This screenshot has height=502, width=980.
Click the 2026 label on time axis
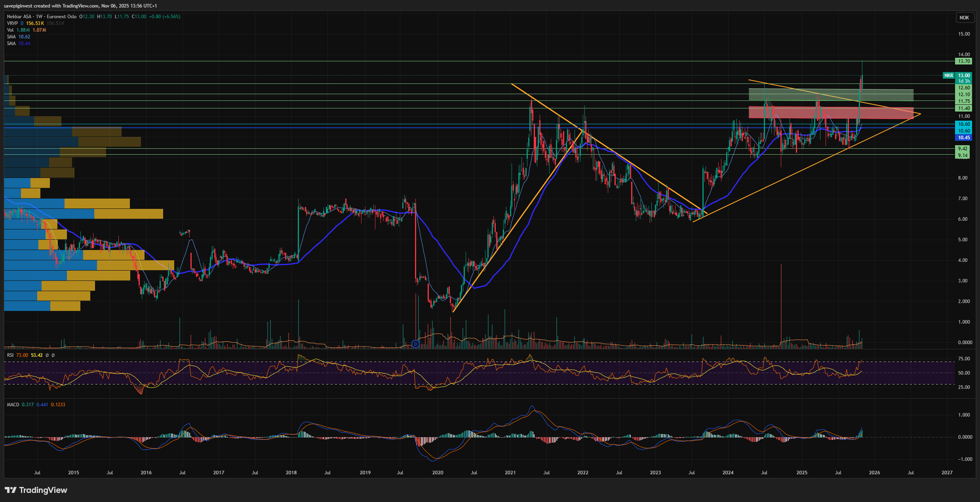click(874, 473)
